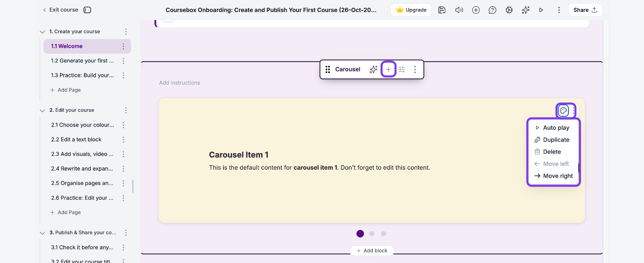Go to carousel slide one dot

click(360, 234)
